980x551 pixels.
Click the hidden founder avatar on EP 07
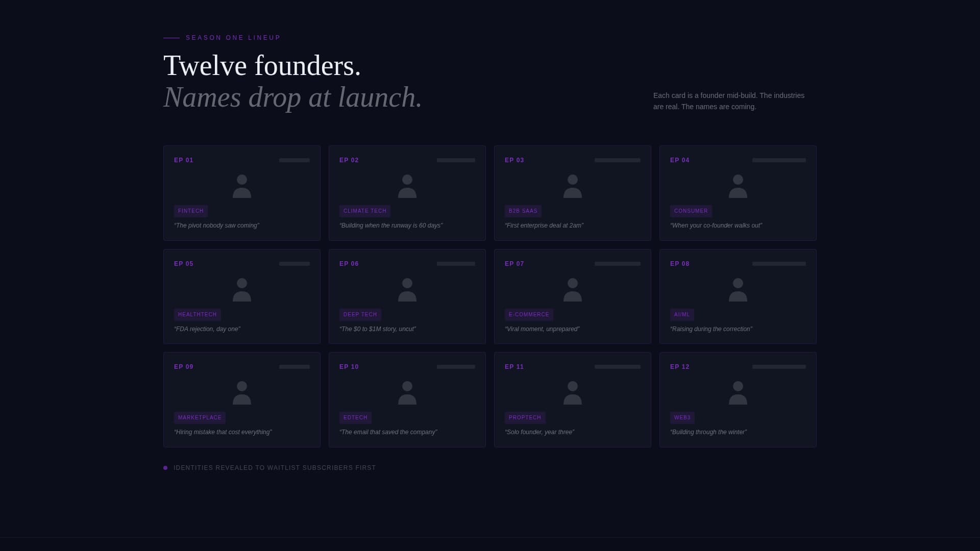[x=572, y=290]
